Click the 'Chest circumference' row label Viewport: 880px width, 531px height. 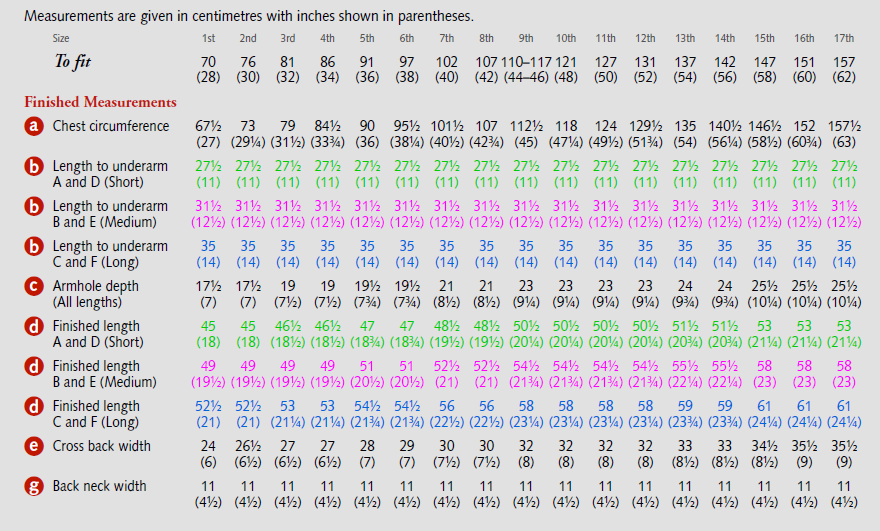click(111, 126)
